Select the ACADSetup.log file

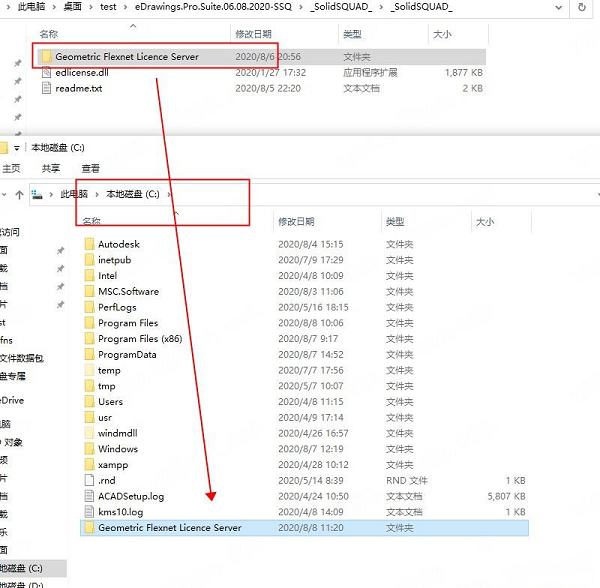131,496
